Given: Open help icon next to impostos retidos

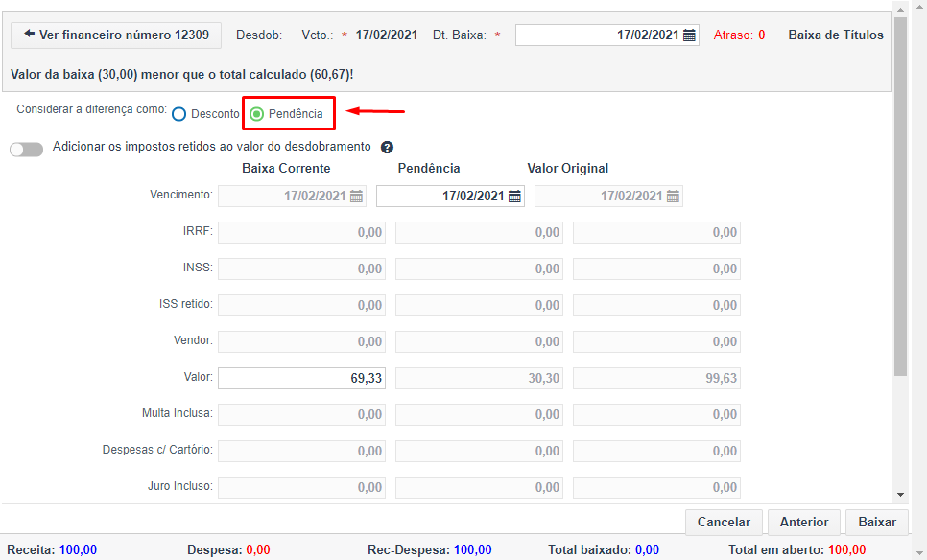Looking at the screenshot, I should tap(388, 147).
